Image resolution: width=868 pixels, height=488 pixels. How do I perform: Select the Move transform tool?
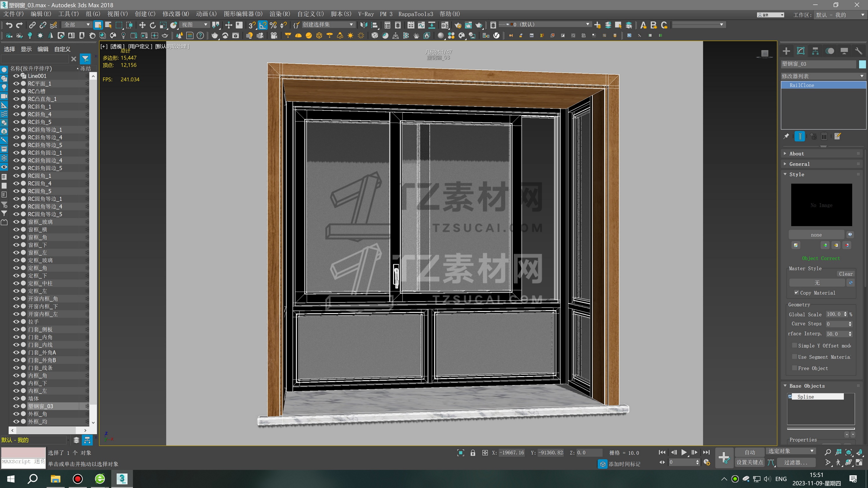tap(142, 25)
